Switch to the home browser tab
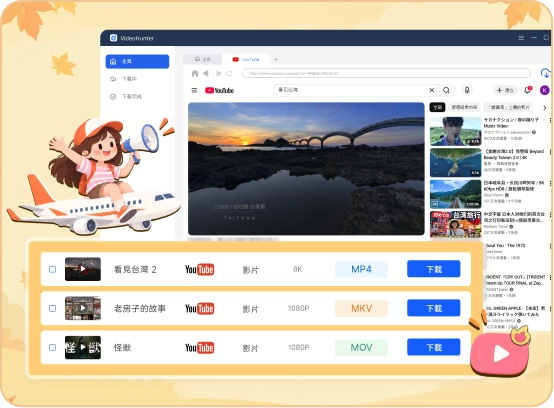Viewport: 554px width, 408px height. pos(202,59)
